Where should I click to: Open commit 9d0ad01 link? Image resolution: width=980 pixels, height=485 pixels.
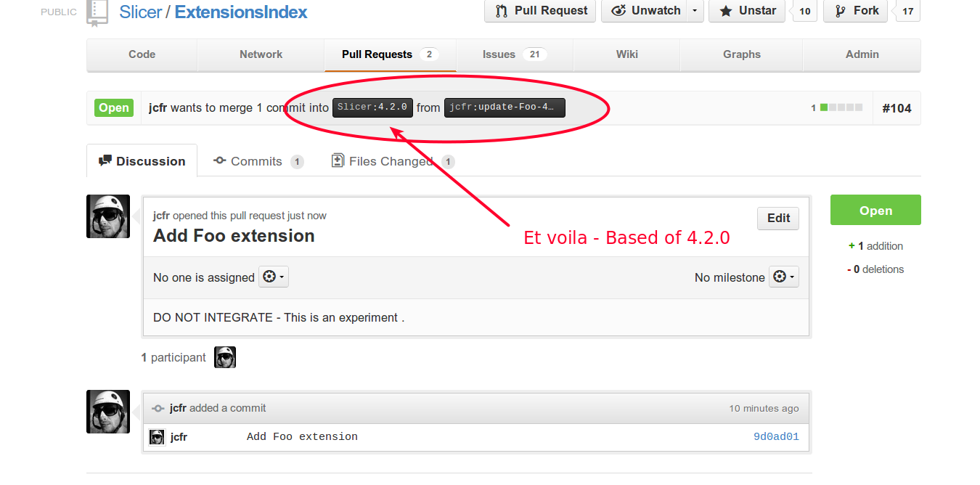pos(776,437)
